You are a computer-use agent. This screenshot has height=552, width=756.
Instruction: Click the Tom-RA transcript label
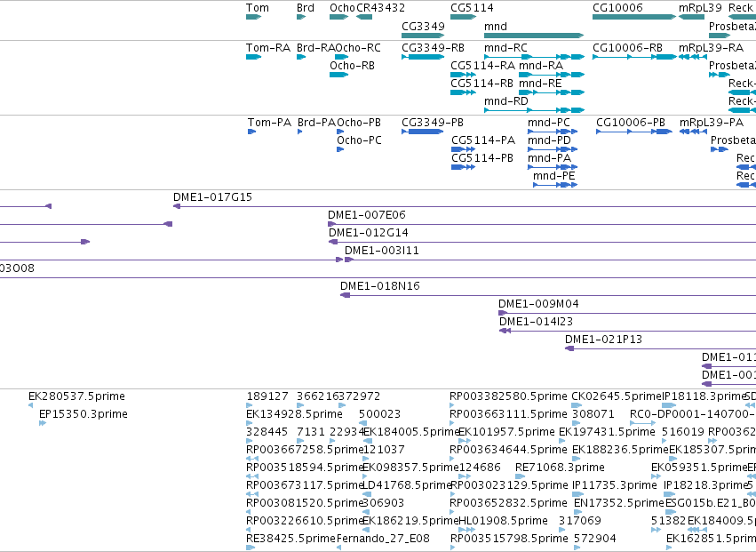(268, 48)
